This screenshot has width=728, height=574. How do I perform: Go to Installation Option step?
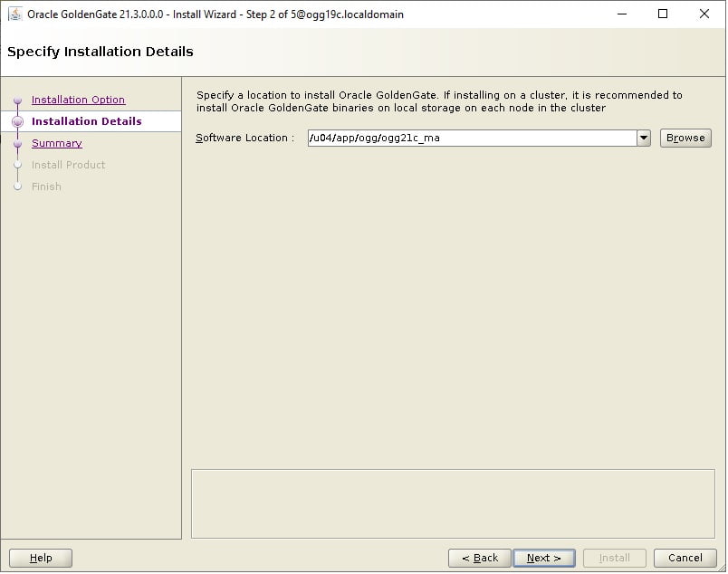(x=78, y=100)
